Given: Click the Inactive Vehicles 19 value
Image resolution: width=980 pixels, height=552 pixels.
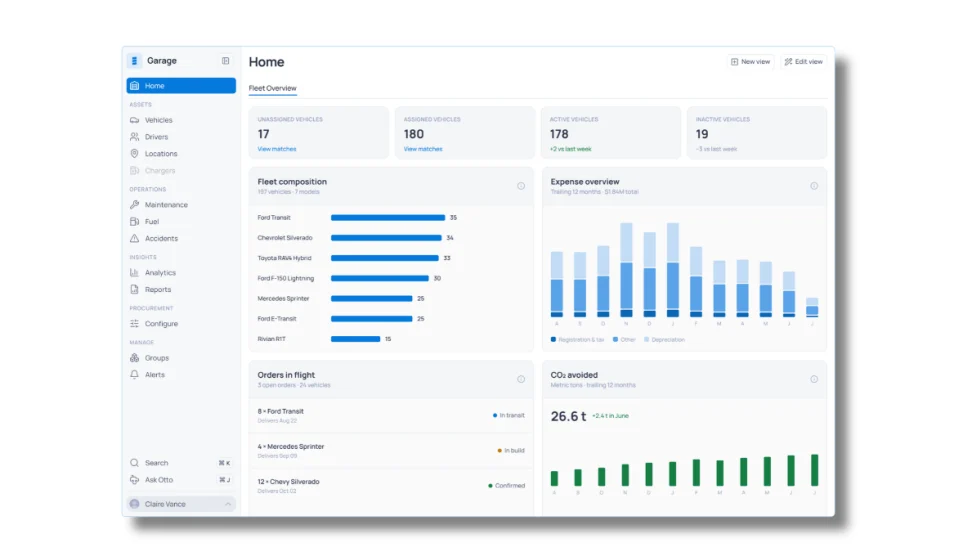Looking at the screenshot, I should (x=702, y=134).
